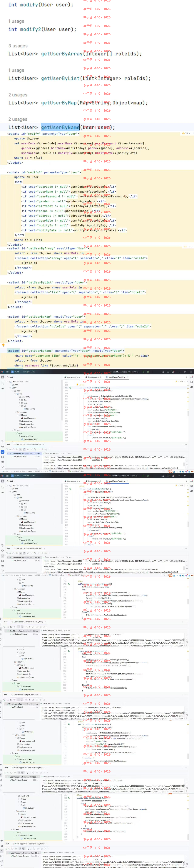Select db.properties in testModifyUser2 project tree

click(x=26, y=525)
